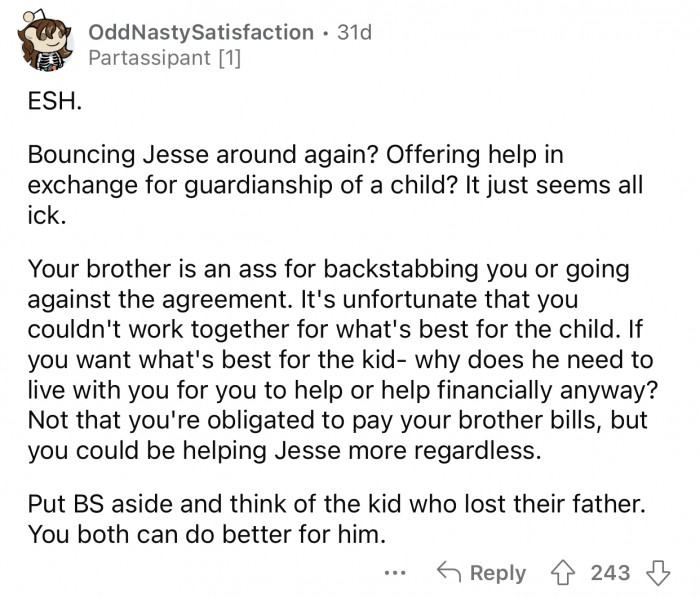Click the 243 vote count

tap(610, 572)
